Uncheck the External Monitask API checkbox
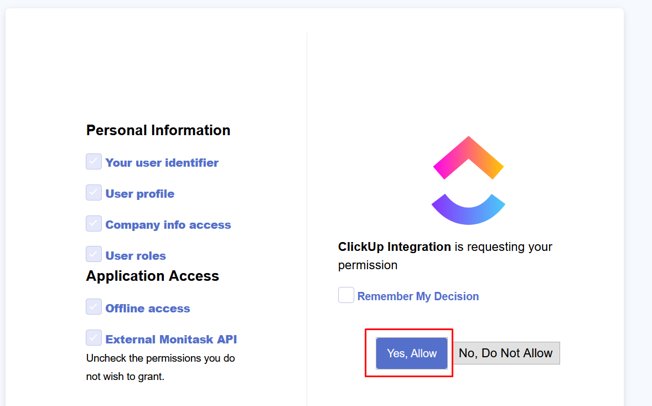Screen dimensions: 652x406 pos(94,338)
